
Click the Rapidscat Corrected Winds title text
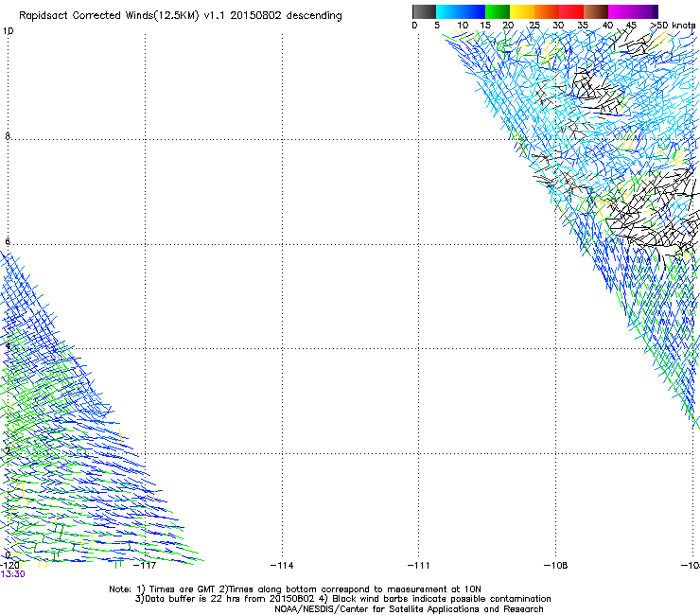[x=181, y=16]
